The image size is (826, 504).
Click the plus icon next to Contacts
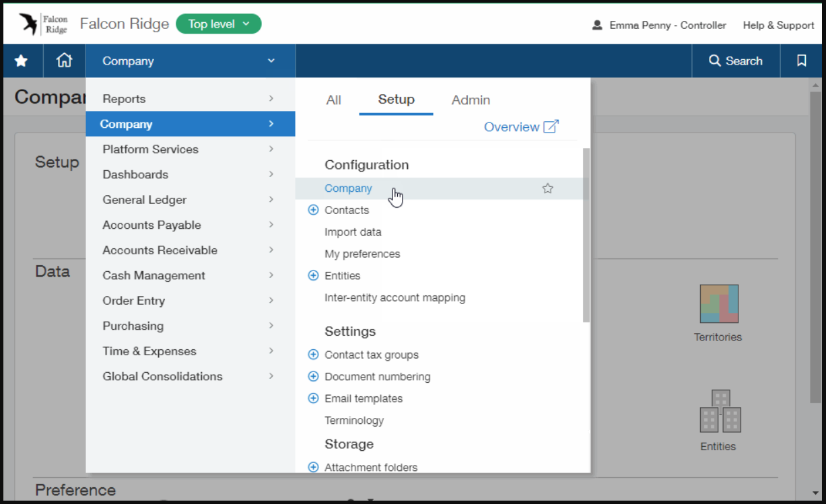tap(313, 210)
